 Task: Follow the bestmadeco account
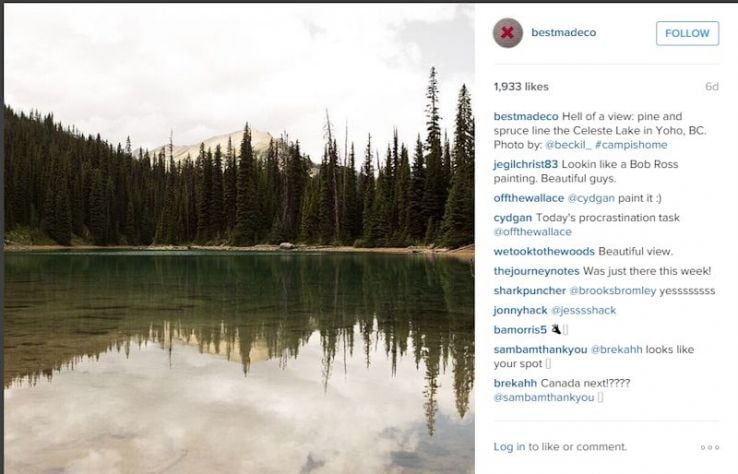tap(687, 33)
